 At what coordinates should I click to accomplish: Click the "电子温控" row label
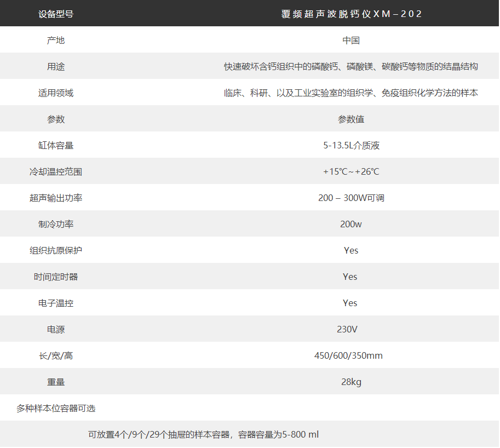[x=56, y=303]
